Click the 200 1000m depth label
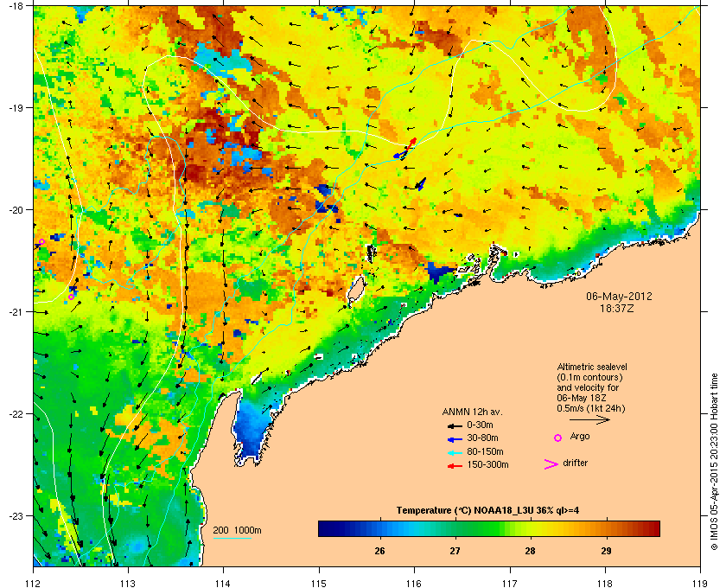 pos(237,531)
